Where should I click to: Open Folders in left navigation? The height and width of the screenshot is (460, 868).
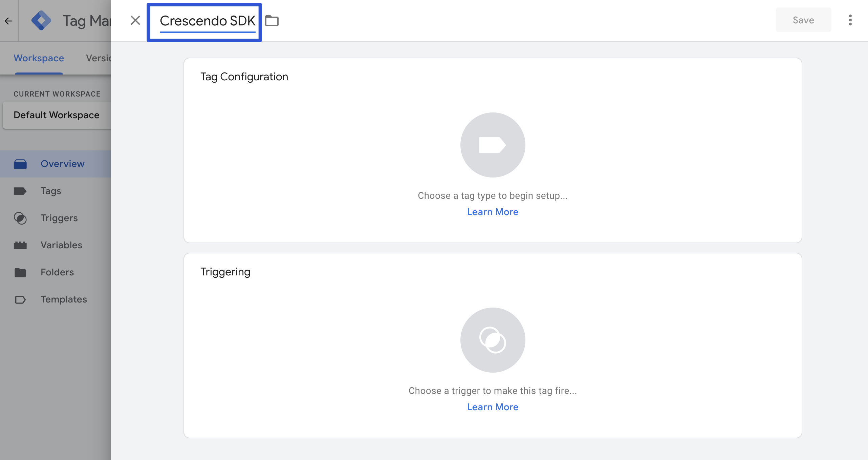coord(57,272)
